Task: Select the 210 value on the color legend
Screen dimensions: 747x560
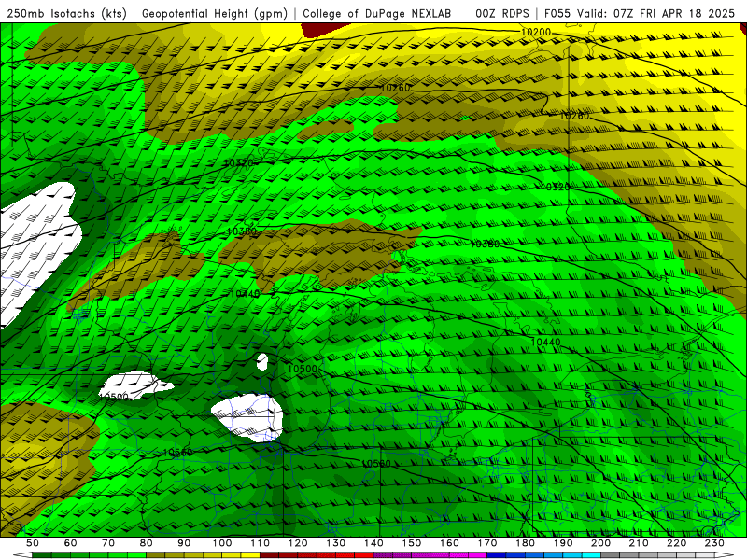Action: [x=639, y=543]
